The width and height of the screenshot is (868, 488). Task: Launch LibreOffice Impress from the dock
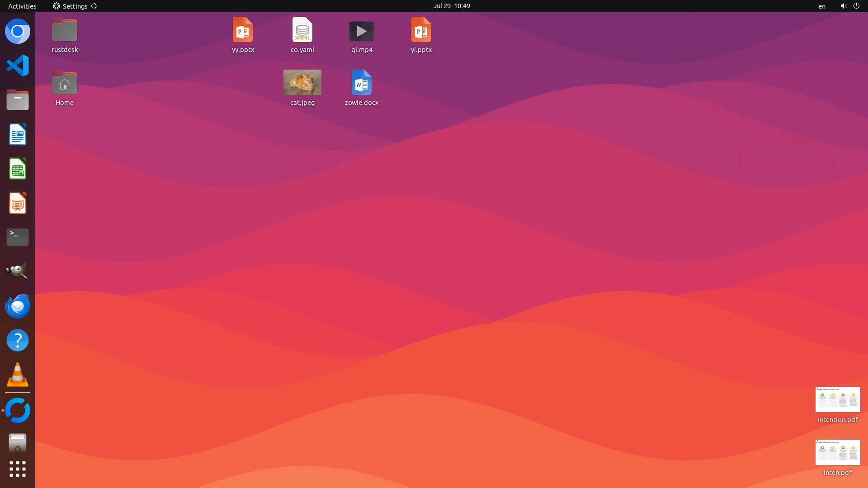(x=18, y=203)
